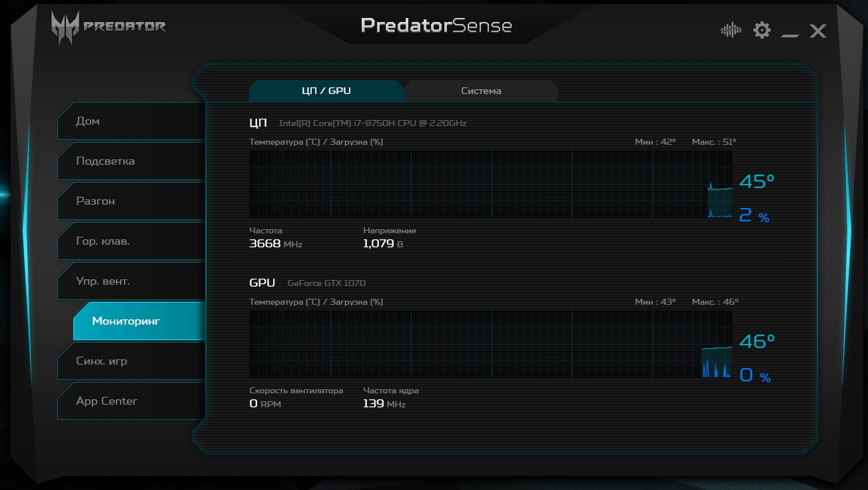Click the GPU load 0 % value
This screenshot has height=490, width=868.
755,375
